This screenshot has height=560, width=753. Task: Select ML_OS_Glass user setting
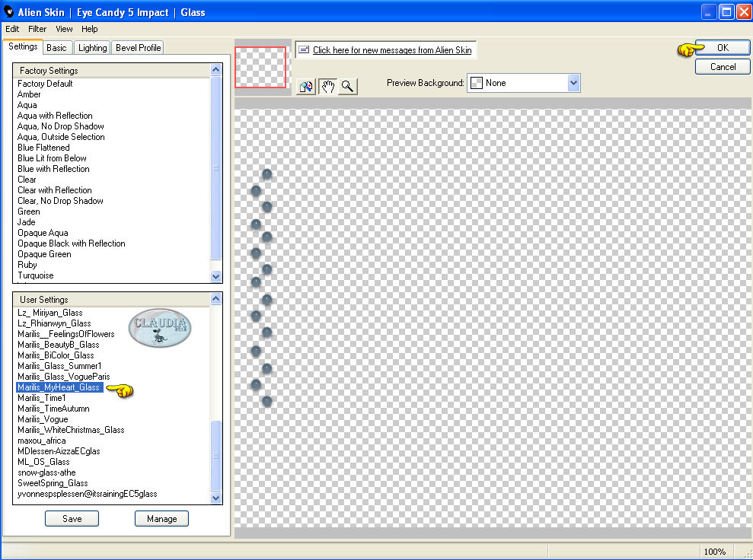(x=43, y=462)
